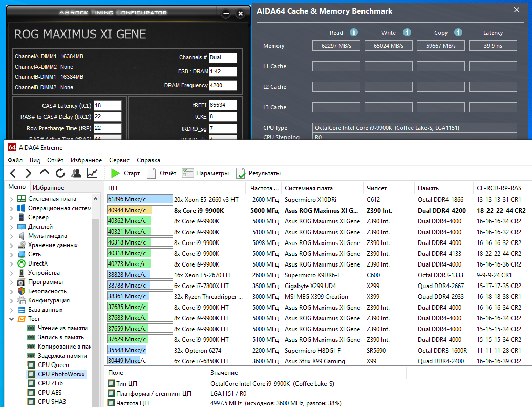Click the Memory Latency 39.9 ns value
Image resolution: width=532 pixels, height=407 pixels.
(493, 46)
